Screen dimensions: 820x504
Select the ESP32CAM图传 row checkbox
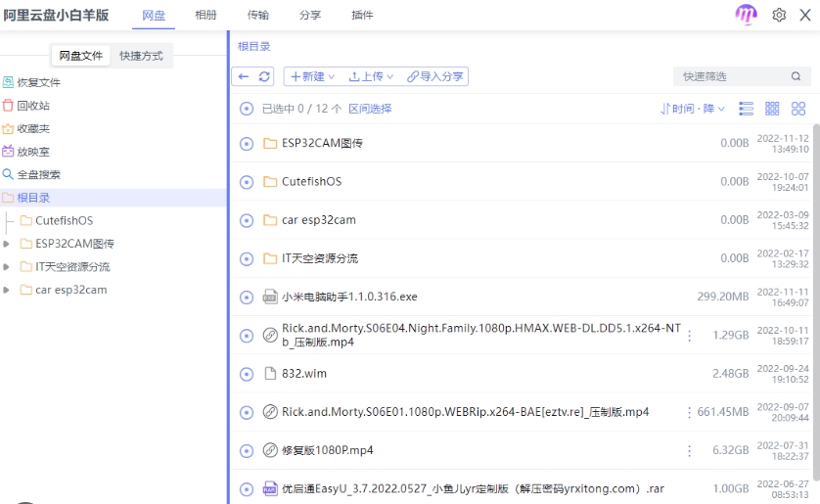(247, 144)
